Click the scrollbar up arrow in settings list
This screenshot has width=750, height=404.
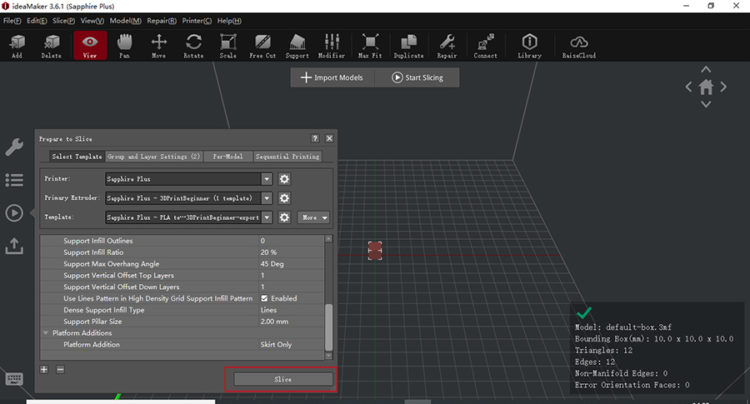[x=329, y=239]
